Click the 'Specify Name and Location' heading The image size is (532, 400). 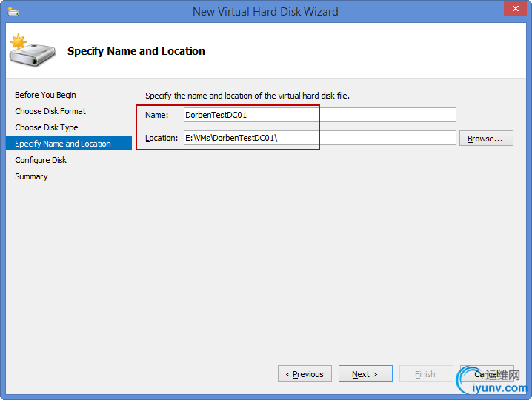(136, 51)
